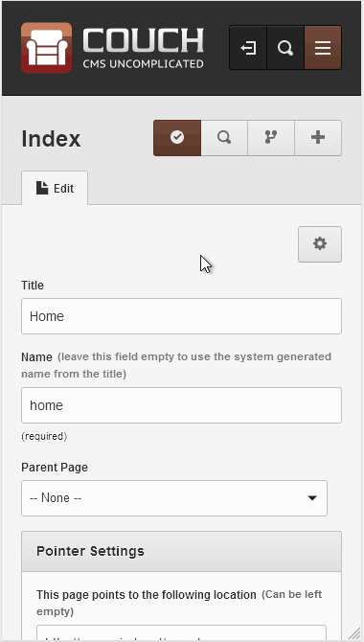The height and width of the screenshot is (642, 364).
Task: Click the Name input field containing home
Action: (x=181, y=405)
